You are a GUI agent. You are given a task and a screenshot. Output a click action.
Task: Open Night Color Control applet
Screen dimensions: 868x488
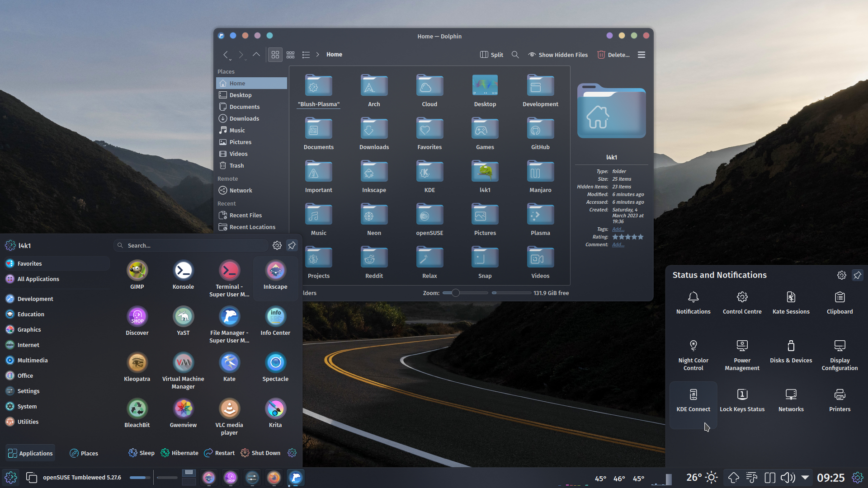pyautogui.click(x=693, y=355)
